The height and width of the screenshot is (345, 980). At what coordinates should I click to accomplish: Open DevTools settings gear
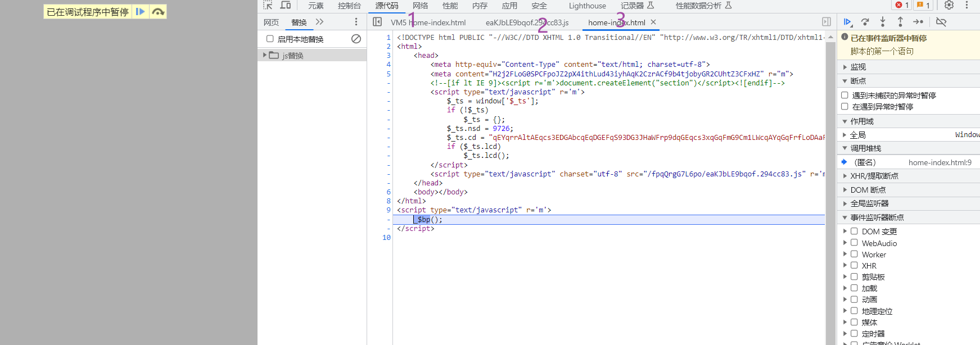click(949, 5)
